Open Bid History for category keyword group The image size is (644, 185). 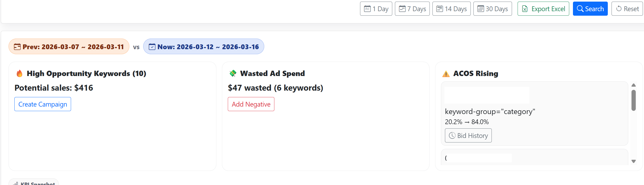coord(468,136)
